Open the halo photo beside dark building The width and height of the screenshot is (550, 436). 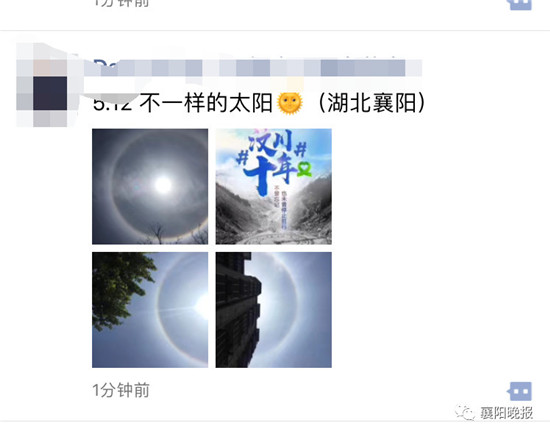[273, 310]
